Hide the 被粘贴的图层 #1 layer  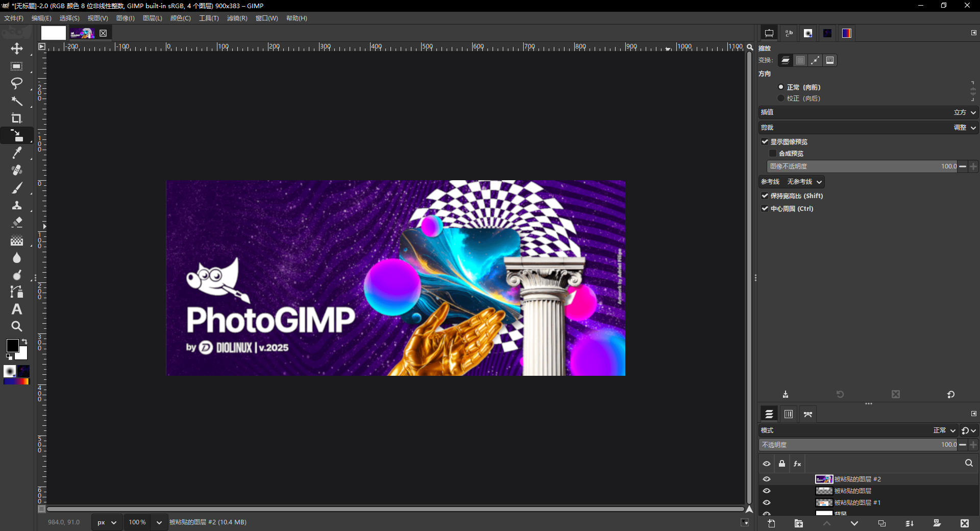coord(767,502)
